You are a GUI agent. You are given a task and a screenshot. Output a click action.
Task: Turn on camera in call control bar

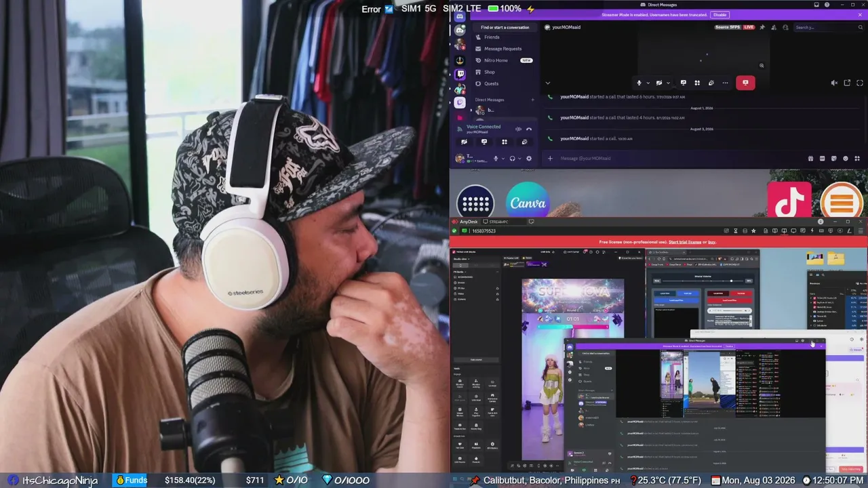pos(659,83)
